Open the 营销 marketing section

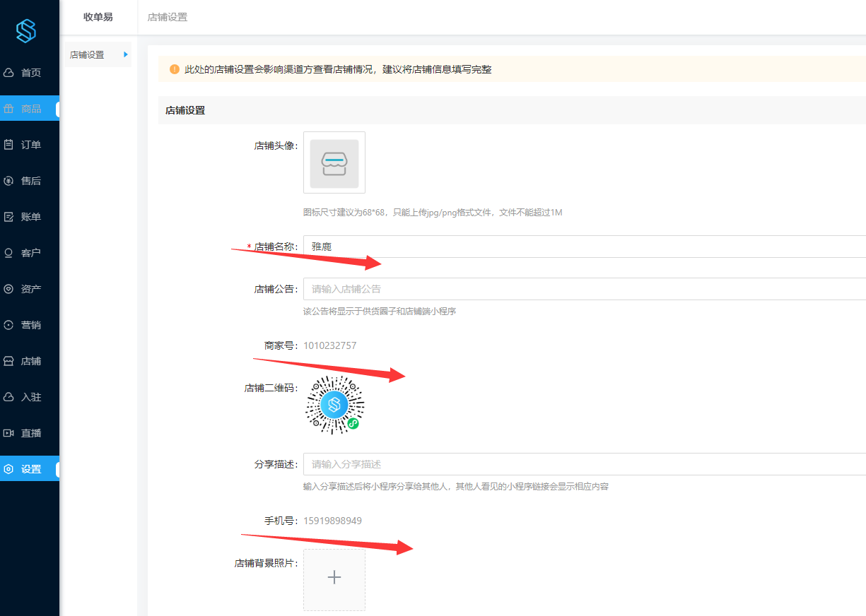(x=30, y=325)
